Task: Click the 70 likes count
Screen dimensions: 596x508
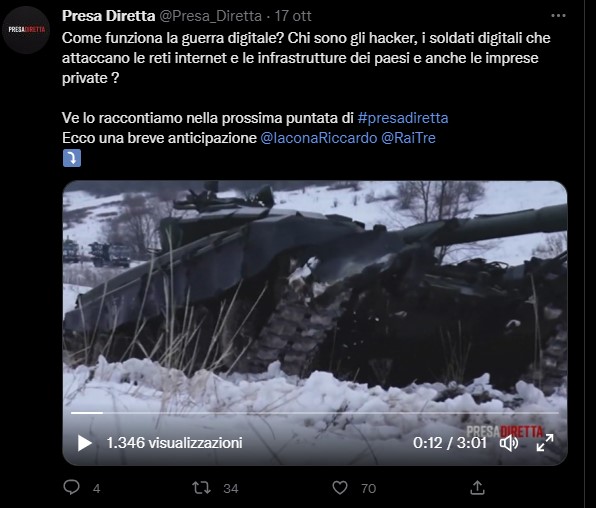Action: [368, 489]
